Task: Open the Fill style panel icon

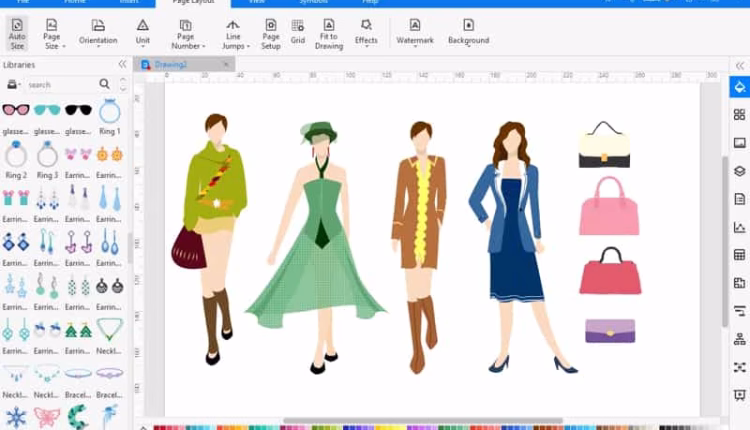Action: click(x=739, y=87)
